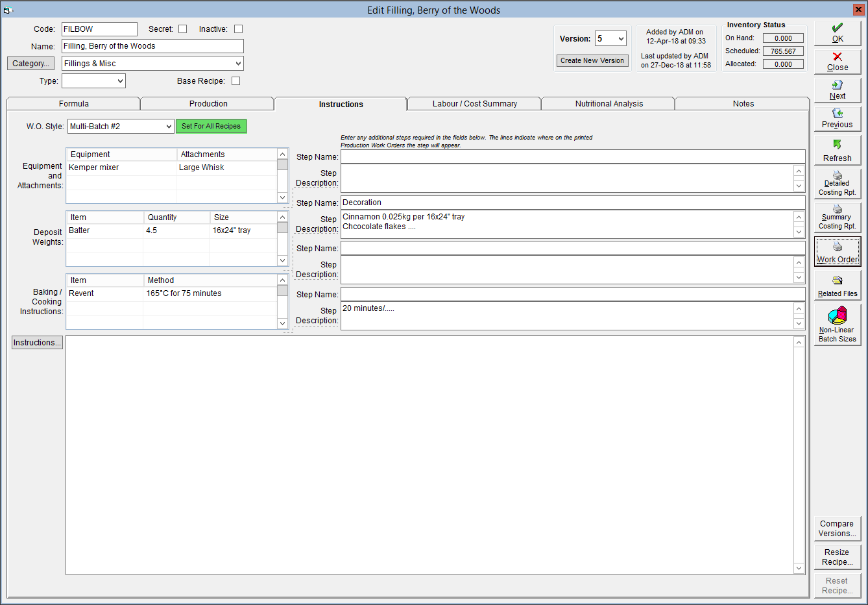Click Compare Versions...

coord(837,528)
